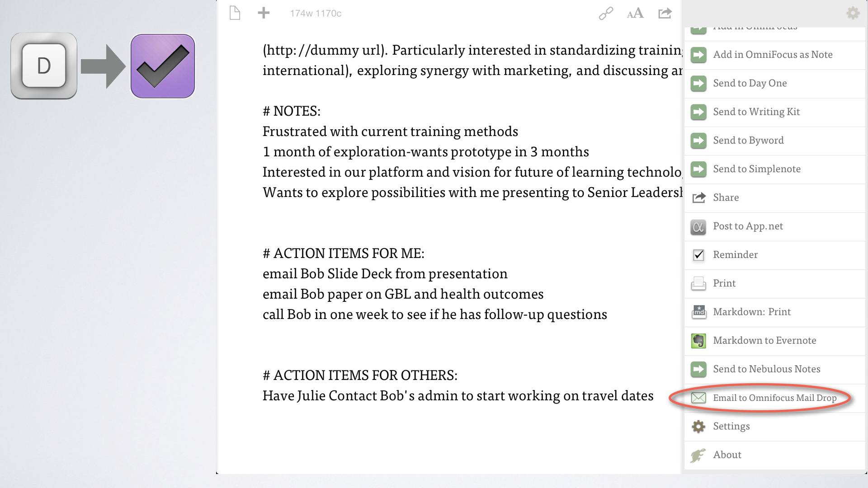Toggle the Reminder checkbox option
The width and height of the screenshot is (868, 488).
pos(698,254)
